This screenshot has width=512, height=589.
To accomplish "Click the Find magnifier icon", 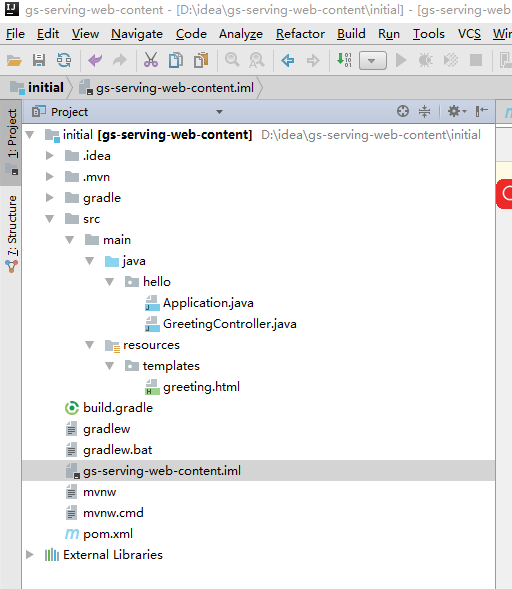I will coord(232,60).
